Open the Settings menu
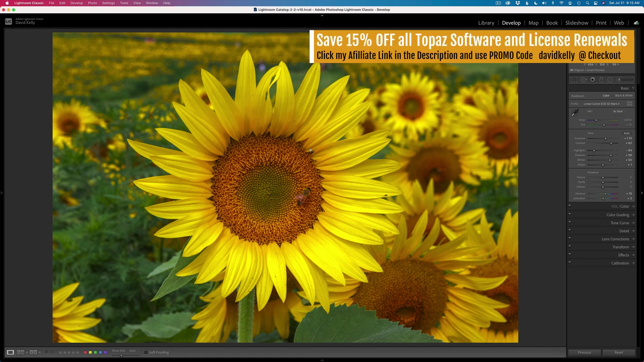Screen dimensions: 644x362 click(x=108, y=3)
